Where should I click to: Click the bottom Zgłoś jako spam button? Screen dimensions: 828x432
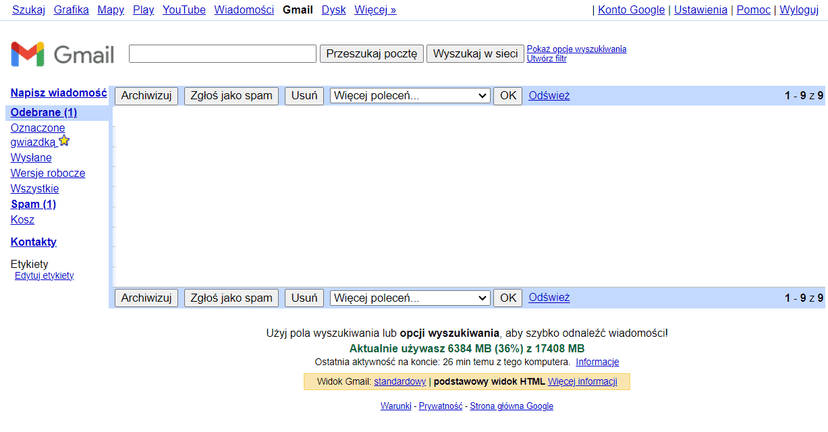(231, 298)
